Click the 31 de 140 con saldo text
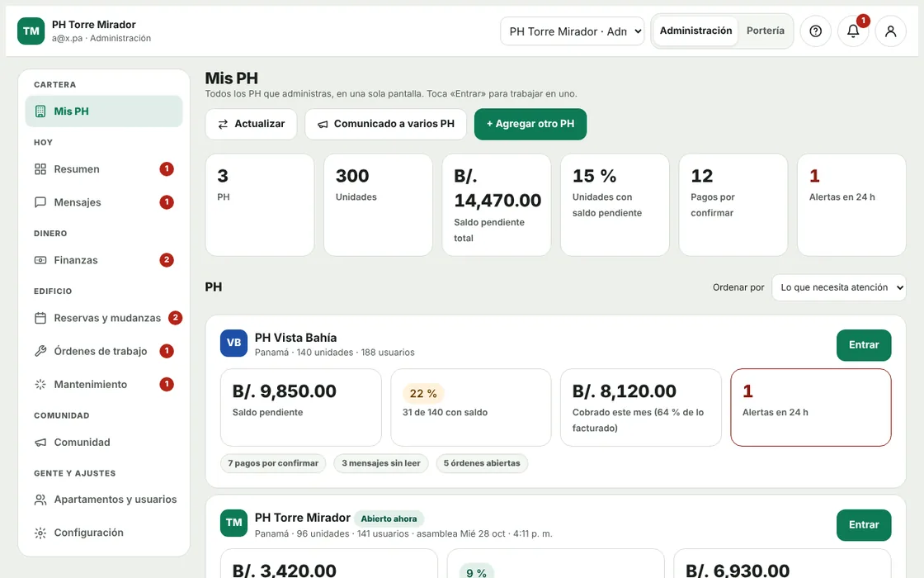The height and width of the screenshot is (578, 924). click(445, 412)
